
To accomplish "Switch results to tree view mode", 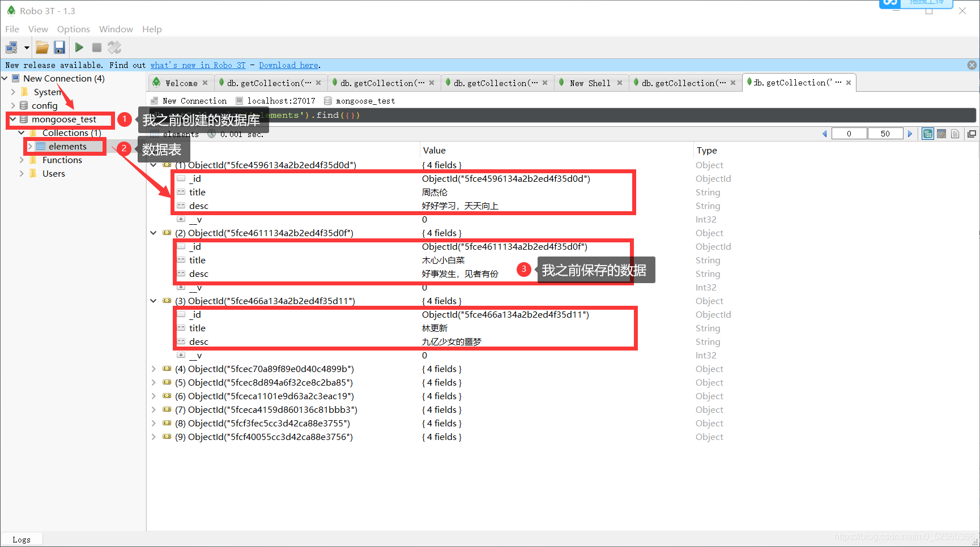I will [x=928, y=134].
